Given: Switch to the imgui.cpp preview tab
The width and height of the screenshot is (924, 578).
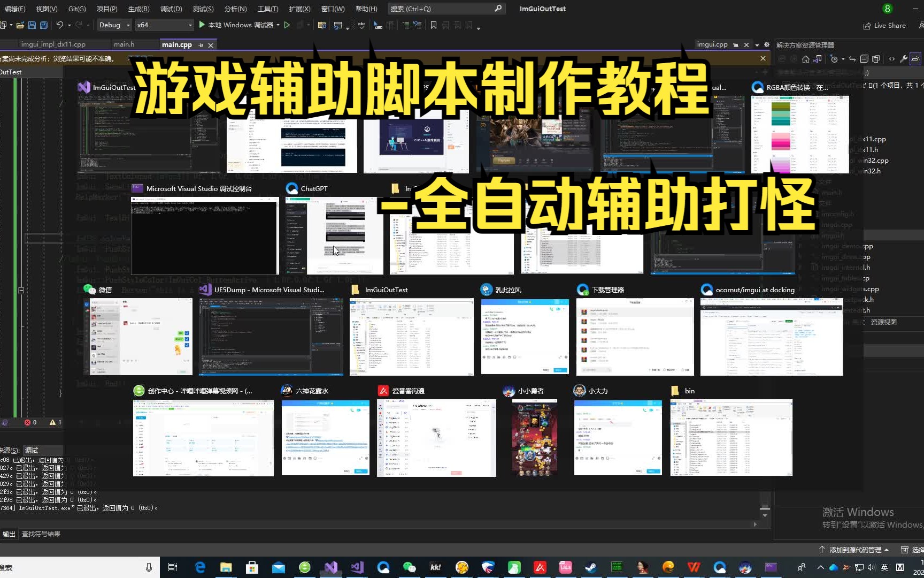Looking at the screenshot, I should coord(712,44).
